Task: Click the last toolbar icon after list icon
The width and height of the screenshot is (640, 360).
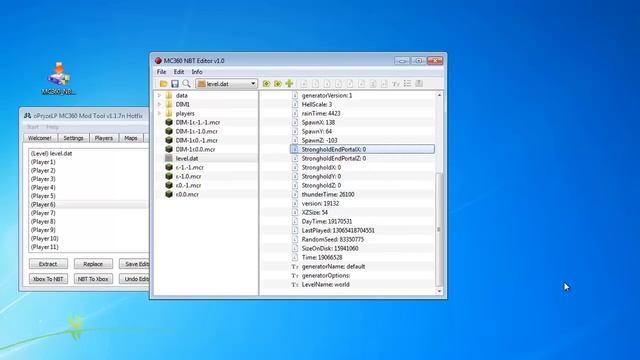Action: click(418, 84)
